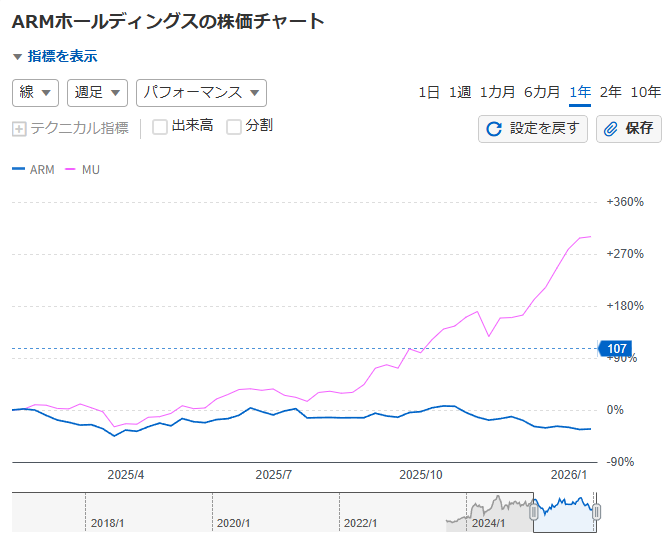Click 2024/1 in the navigator timeline

click(x=488, y=523)
